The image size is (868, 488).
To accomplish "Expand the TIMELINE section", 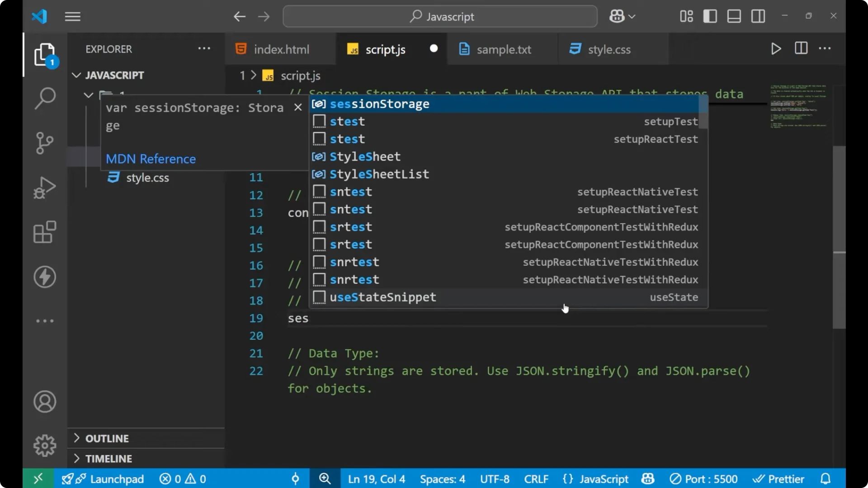I will pyautogui.click(x=109, y=458).
